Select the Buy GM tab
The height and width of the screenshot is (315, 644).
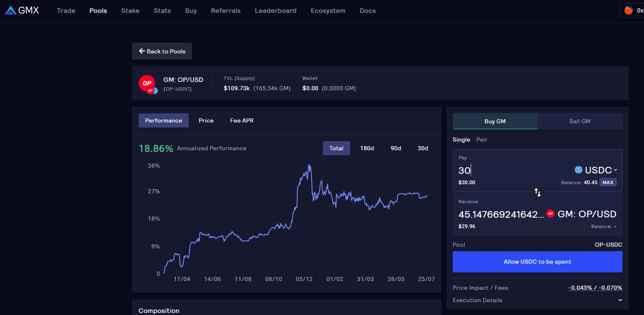[495, 121]
